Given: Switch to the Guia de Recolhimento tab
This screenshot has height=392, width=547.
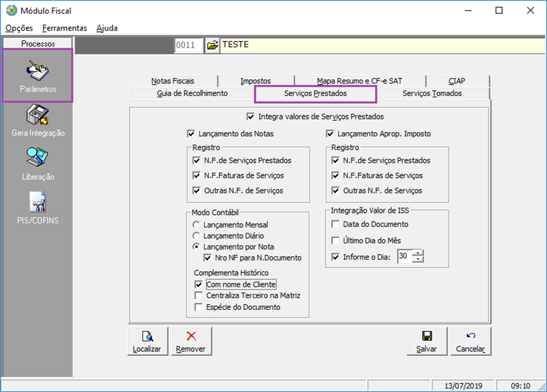Looking at the screenshot, I should 192,93.
